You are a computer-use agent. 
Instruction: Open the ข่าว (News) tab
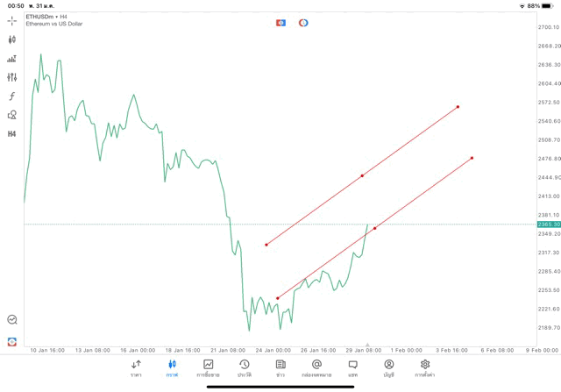click(280, 368)
